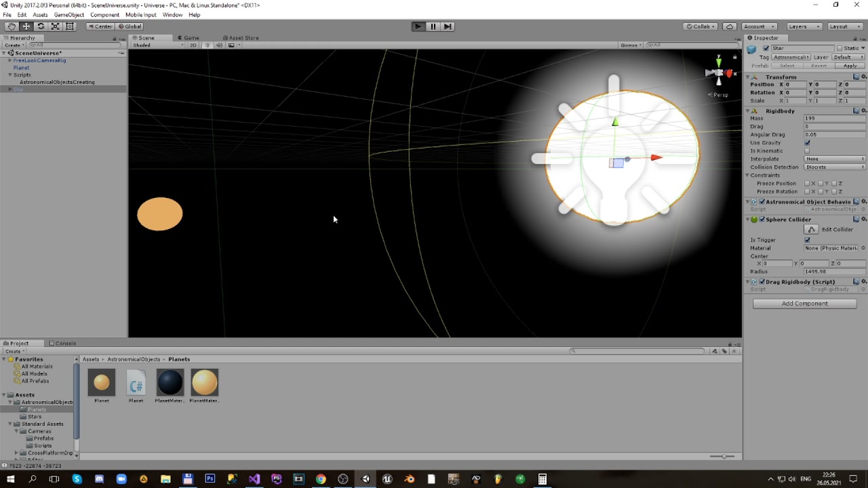868x488 pixels.
Task: Select the Scale tool in toolbar
Action: coord(55,26)
